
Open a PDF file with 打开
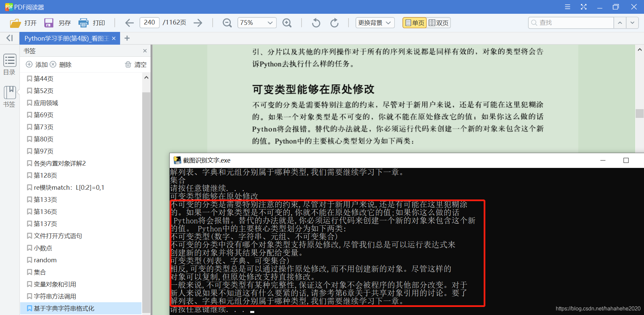tap(23, 23)
